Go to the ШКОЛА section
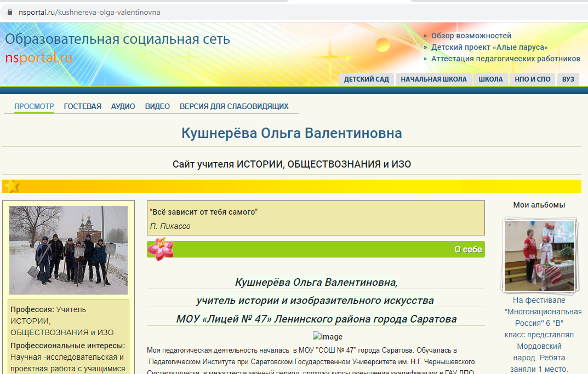The height and width of the screenshot is (374, 588). [x=490, y=79]
